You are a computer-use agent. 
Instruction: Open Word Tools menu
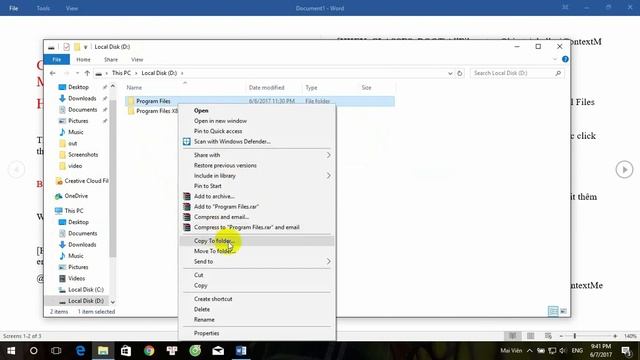(x=43, y=8)
